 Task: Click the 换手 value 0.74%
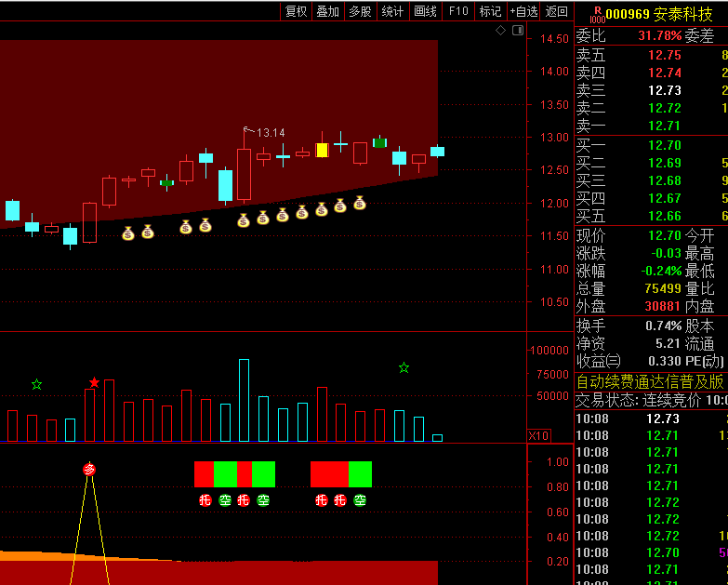(x=664, y=326)
